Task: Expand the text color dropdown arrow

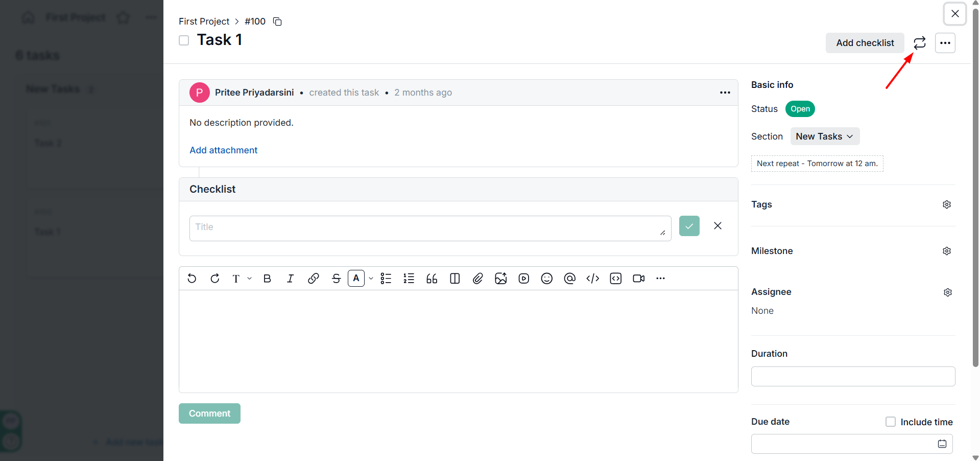Action: pos(371,279)
